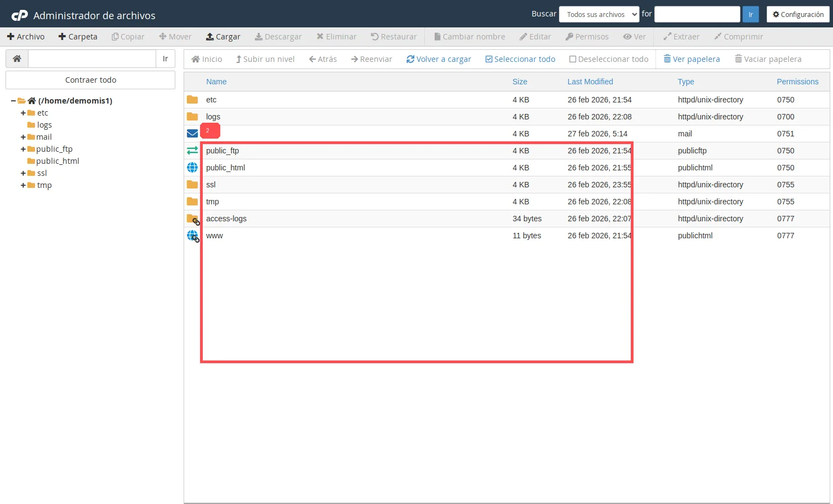Click Cargar in the top toolbar

tap(223, 37)
